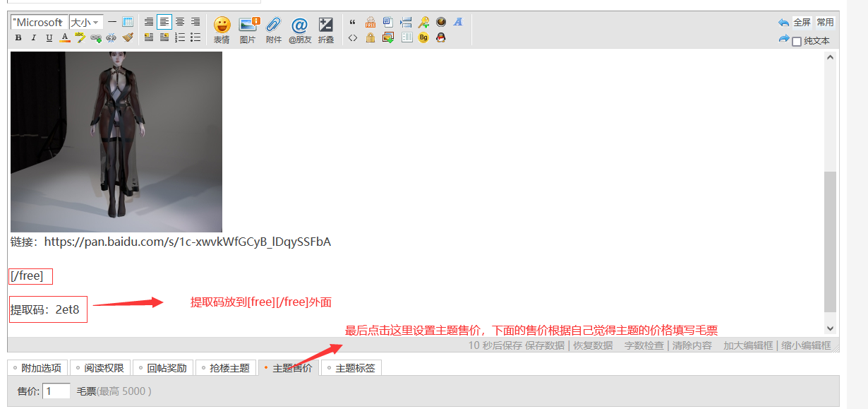Set post background with Bg icon
Image resolution: width=868 pixels, height=409 pixels.
[423, 38]
